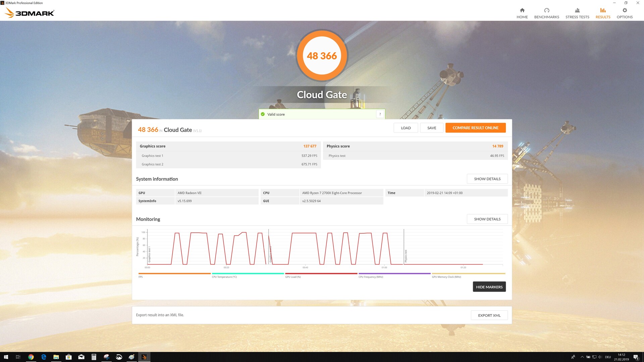
Task: Click the green valid score checkmark icon
Action: (x=263, y=114)
